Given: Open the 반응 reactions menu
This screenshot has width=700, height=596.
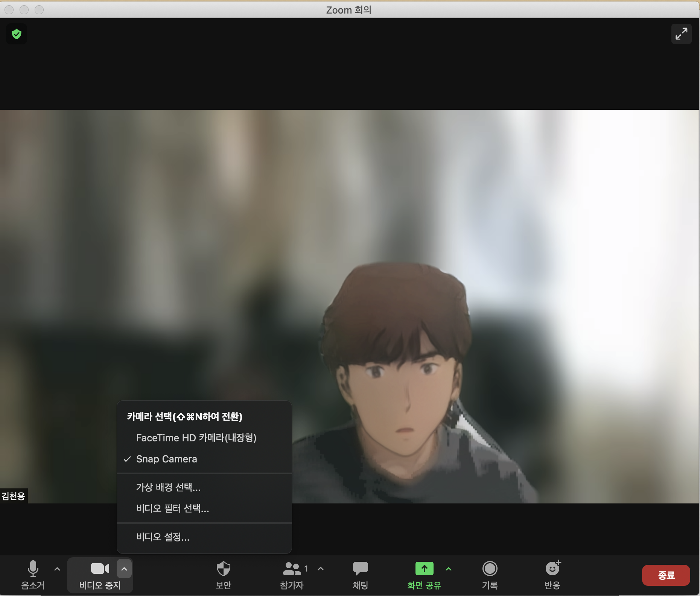Looking at the screenshot, I should coord(552,575).
